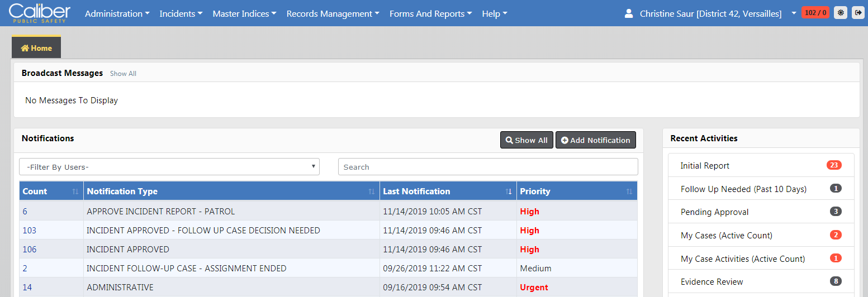The image size is (868, 297).
Task: Open the settings gear icon
Action: click(x=840, y=13)
